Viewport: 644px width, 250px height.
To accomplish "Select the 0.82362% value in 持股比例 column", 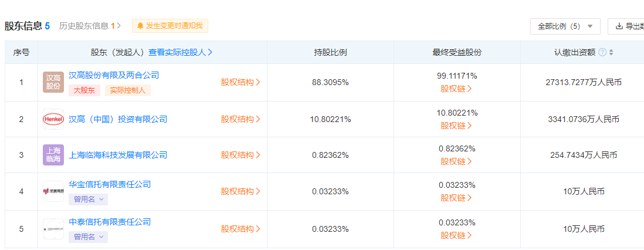I will pos(331,155).
